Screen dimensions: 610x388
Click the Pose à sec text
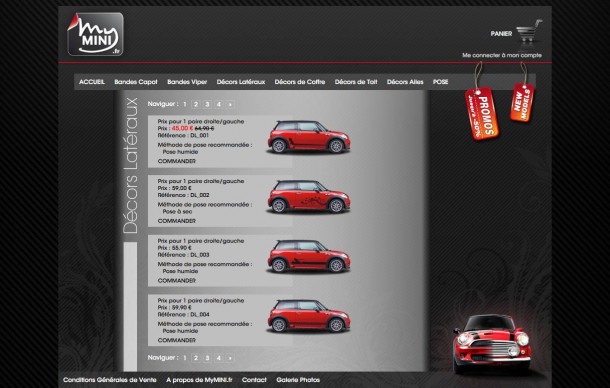177,212
